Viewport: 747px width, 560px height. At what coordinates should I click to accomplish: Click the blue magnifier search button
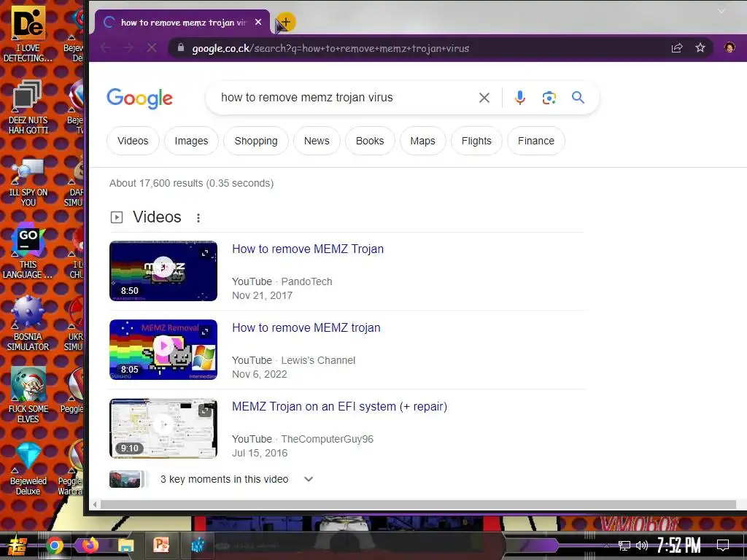click(578, 98)
